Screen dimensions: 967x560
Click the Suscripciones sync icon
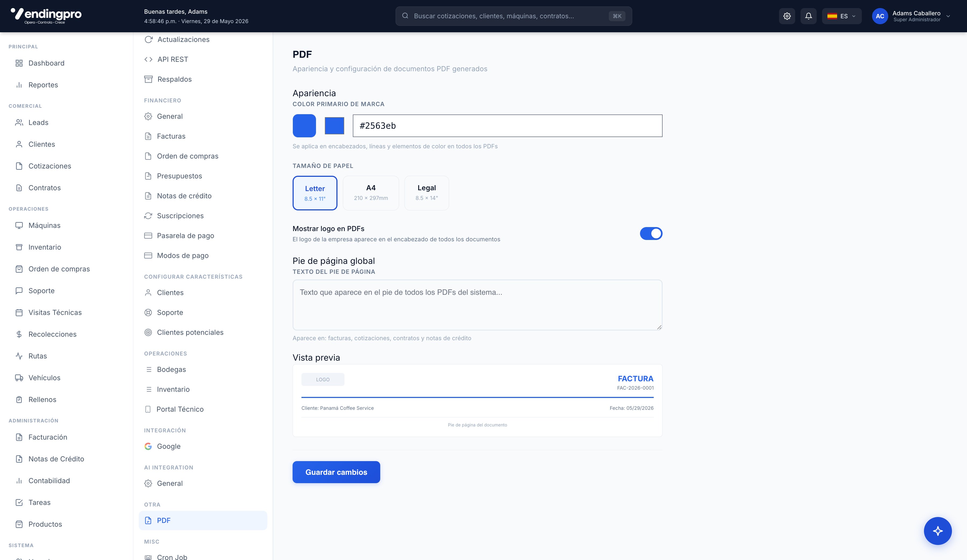[x=148, y=216]
